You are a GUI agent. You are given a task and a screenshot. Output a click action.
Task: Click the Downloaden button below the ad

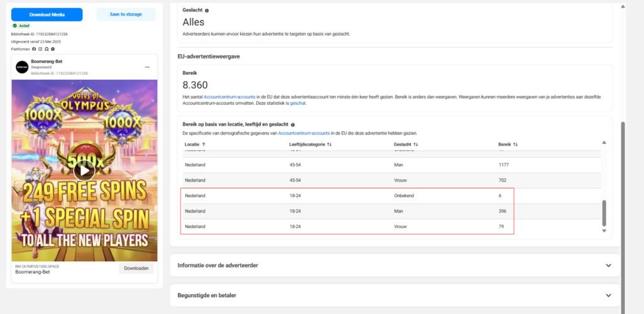[136, 269]
